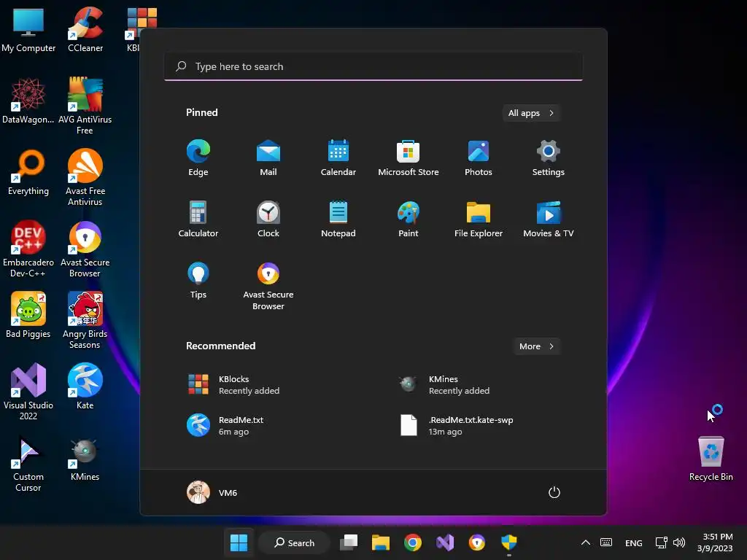Select Visual Studio 2022 desktop icon
Viewport: 747px width, 560px height.
(28, 392)
